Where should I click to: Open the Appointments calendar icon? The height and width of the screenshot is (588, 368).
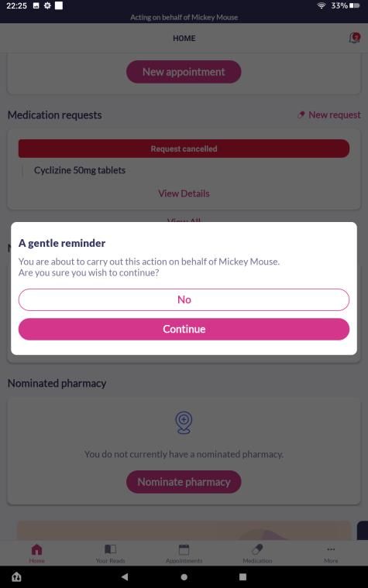coord(184,550)
